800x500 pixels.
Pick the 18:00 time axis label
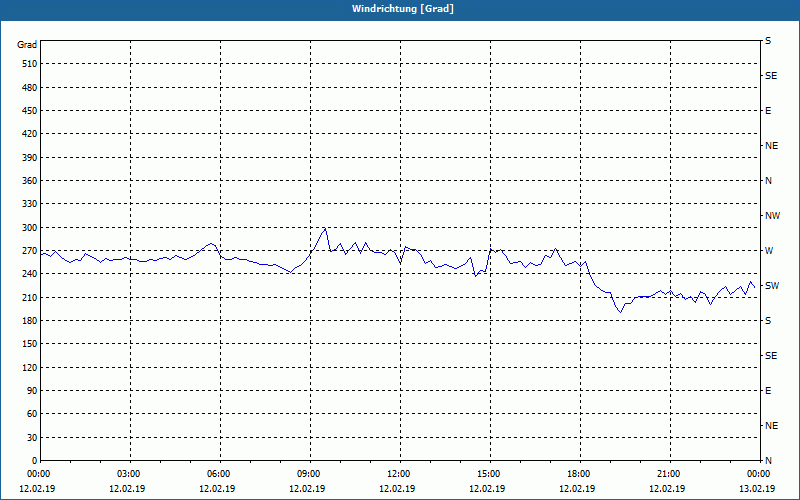tap(581, 473)
